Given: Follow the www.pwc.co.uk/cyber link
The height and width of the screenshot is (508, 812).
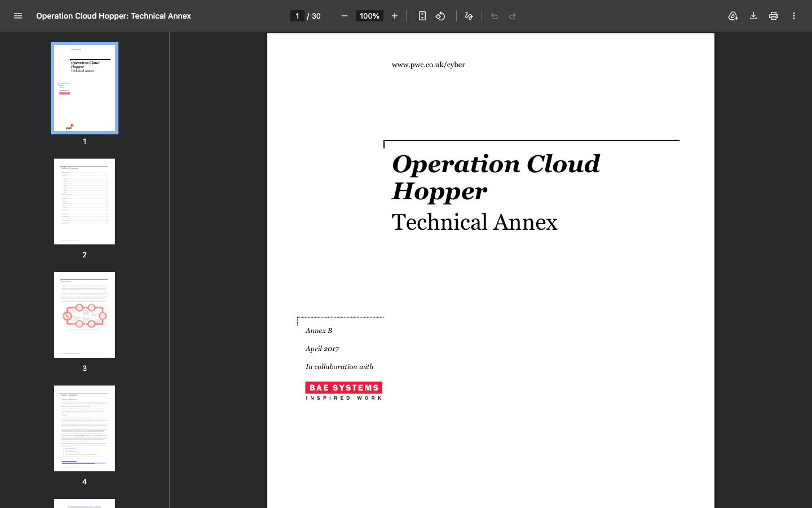Looking at the screenshot, I should [428, 65].
